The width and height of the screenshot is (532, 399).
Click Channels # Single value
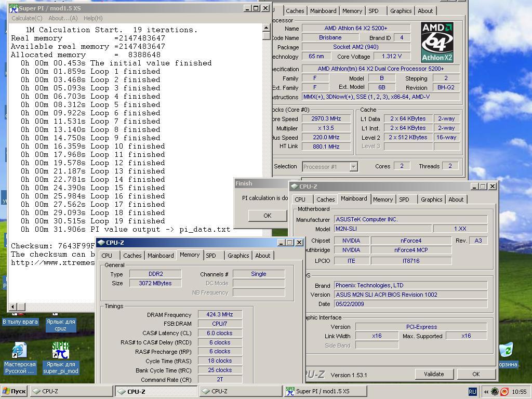tap(259, 274)
